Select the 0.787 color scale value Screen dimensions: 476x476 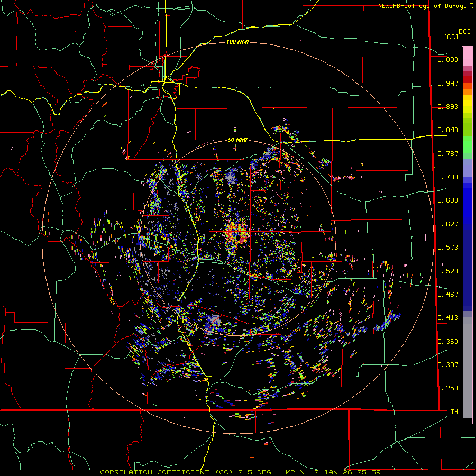pyautogui.click(x=448, y=153)
